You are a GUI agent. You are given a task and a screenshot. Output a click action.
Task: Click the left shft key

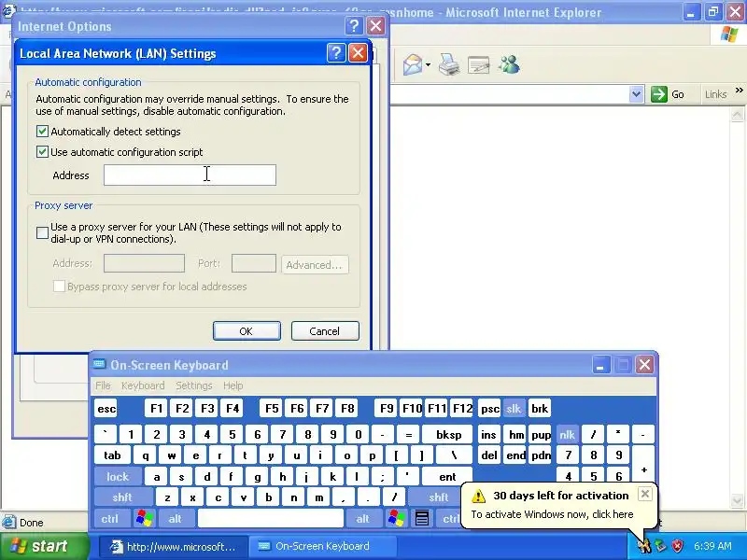click(123, 497)
